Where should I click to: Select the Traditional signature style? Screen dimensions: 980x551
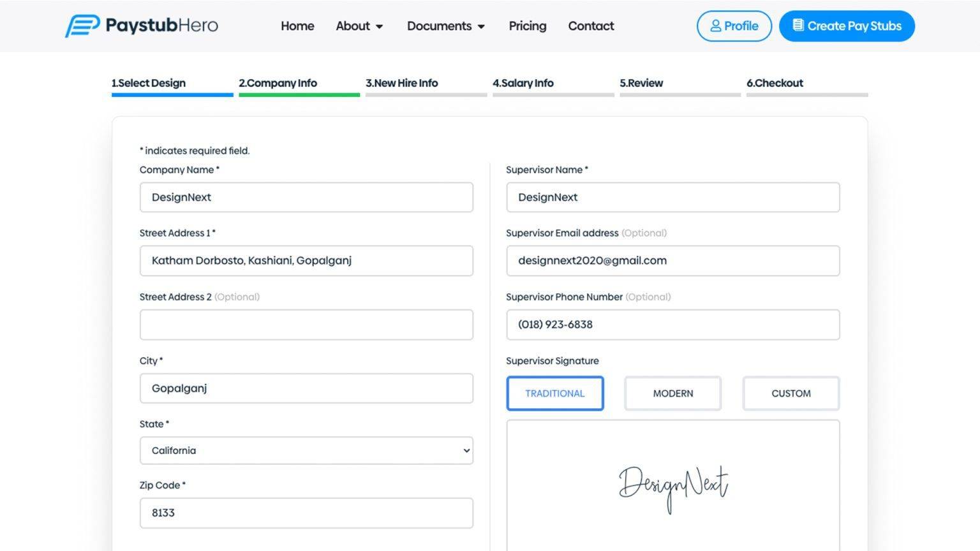click(x=554, y=393)
